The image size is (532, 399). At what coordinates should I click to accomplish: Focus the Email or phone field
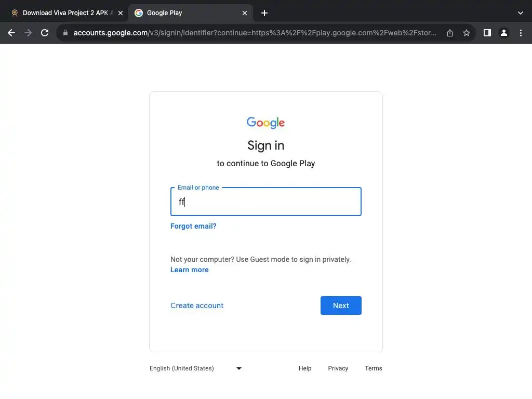265,202
